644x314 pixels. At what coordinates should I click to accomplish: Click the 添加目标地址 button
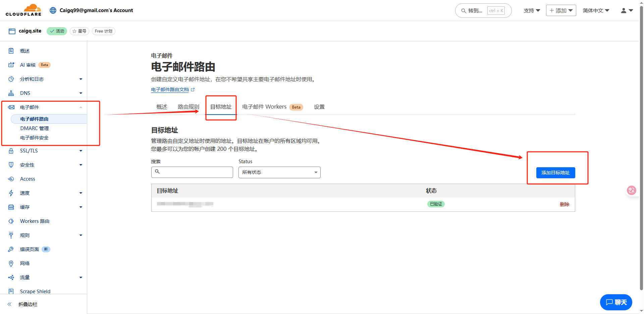point(555,173)
